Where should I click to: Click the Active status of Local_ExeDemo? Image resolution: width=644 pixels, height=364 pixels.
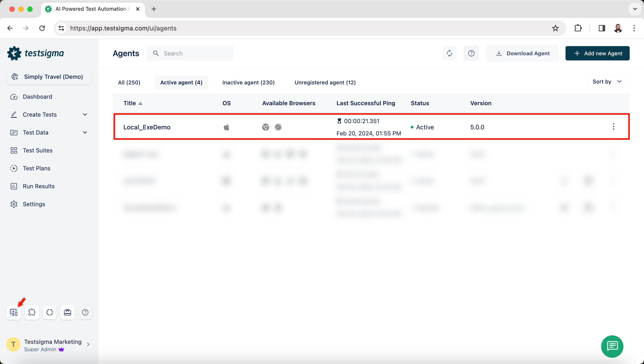tap(422, 127)
